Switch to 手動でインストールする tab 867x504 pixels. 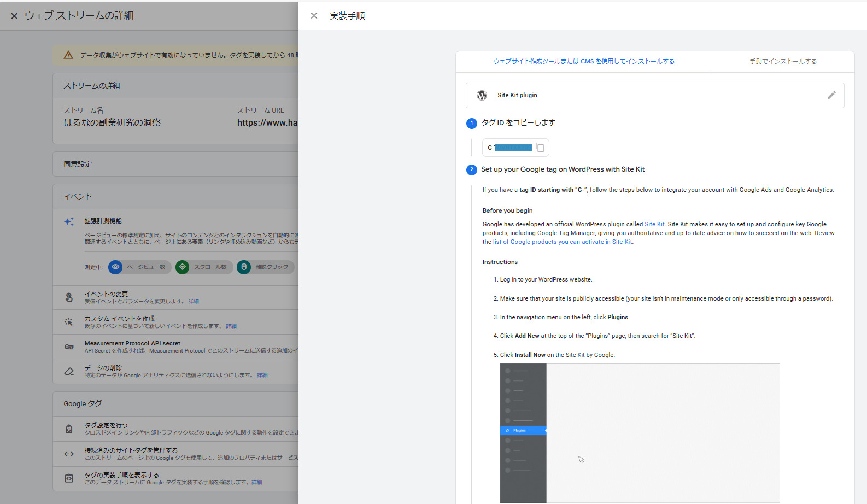(783, 61)
